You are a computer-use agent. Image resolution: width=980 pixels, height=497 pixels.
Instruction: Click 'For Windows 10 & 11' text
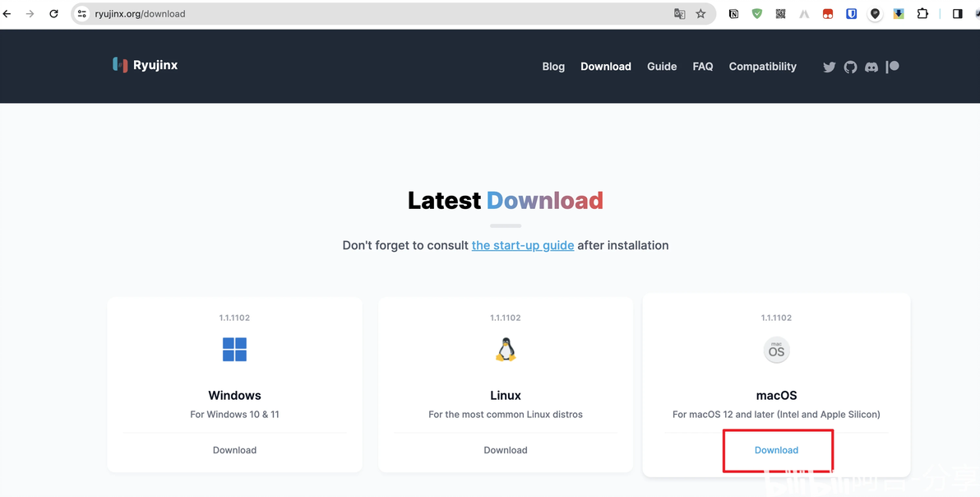[x=234, y=414]
